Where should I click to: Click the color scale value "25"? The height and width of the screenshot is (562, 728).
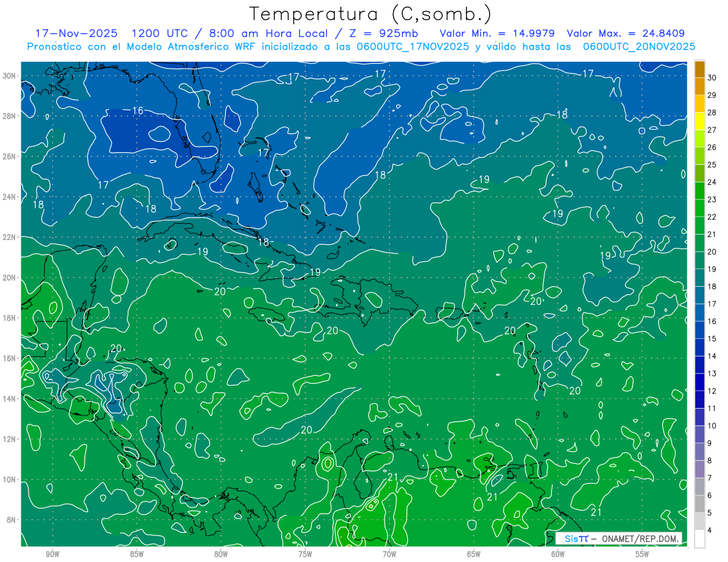pos(712,165)
